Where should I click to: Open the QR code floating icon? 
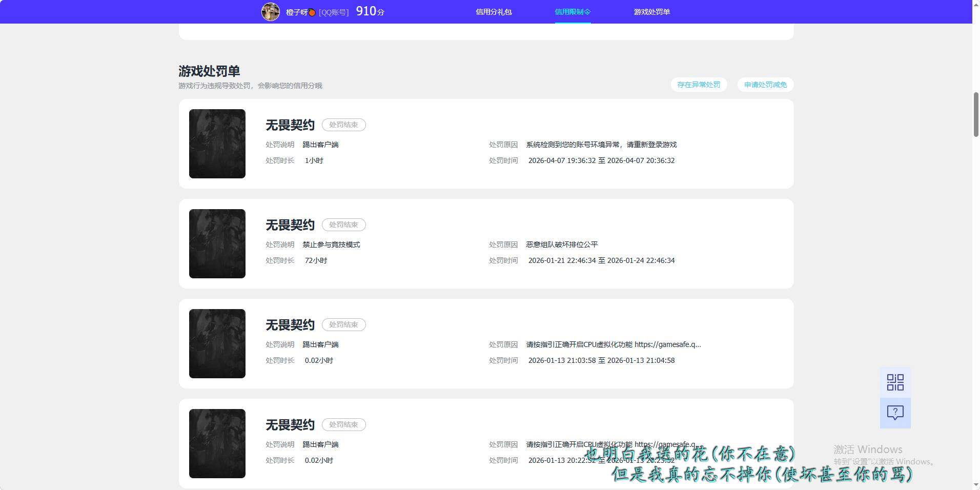[x=895, y=382]
